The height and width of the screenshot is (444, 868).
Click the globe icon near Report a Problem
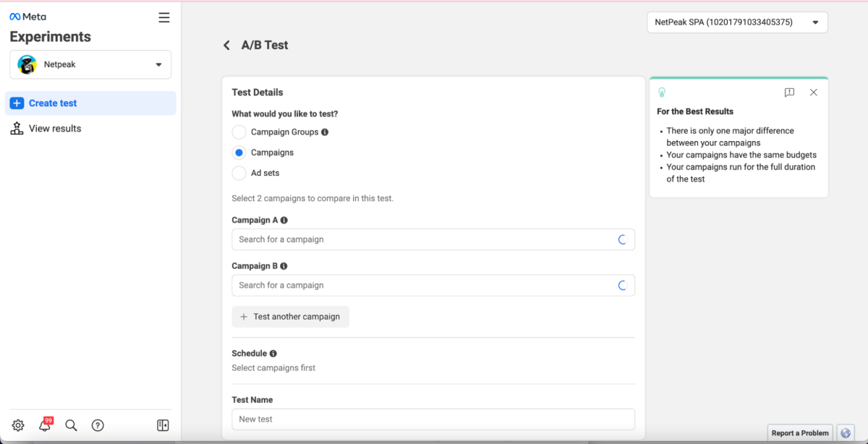tap(846, 433)
